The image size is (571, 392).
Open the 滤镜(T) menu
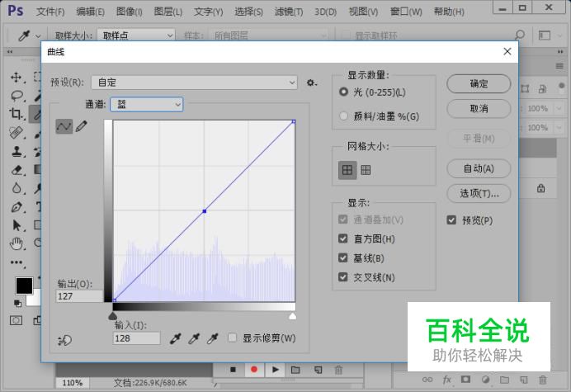tap(289, 12)
